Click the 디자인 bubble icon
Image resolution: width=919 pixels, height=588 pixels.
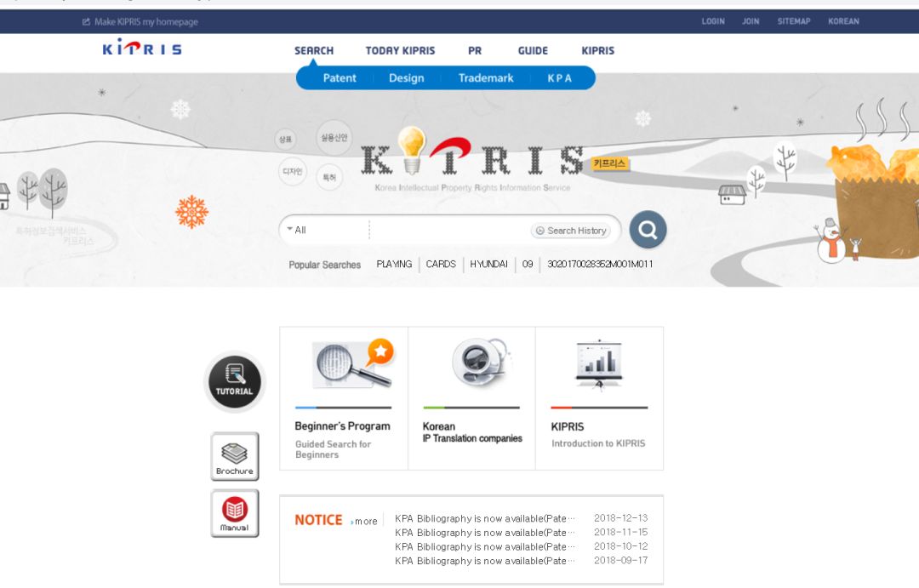[x=292, y=171]
